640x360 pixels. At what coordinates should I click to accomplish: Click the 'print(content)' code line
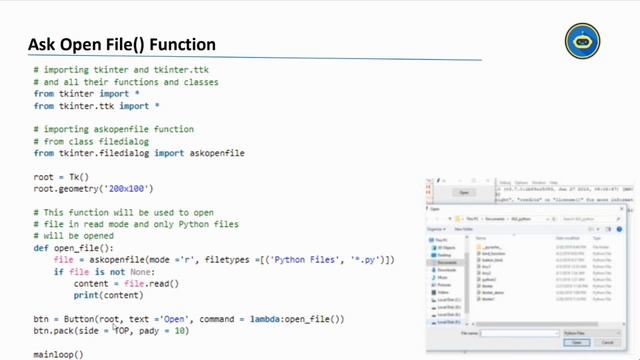108,295
